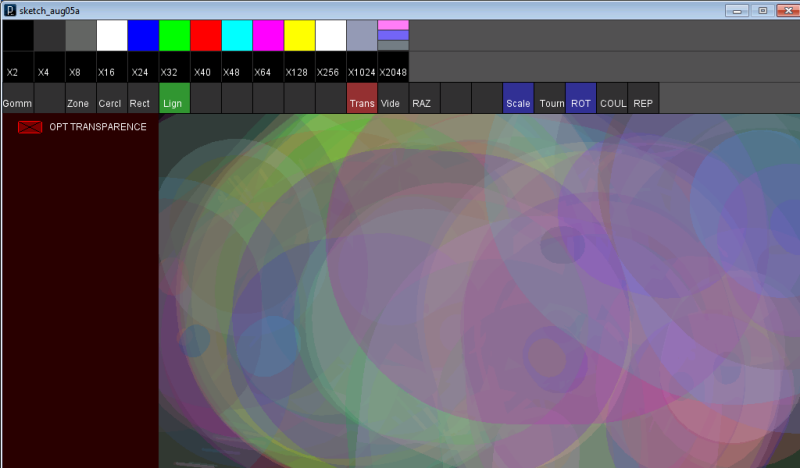800x468 pixels.
Task: Click the Tourn button
Action: pos(549,98)
